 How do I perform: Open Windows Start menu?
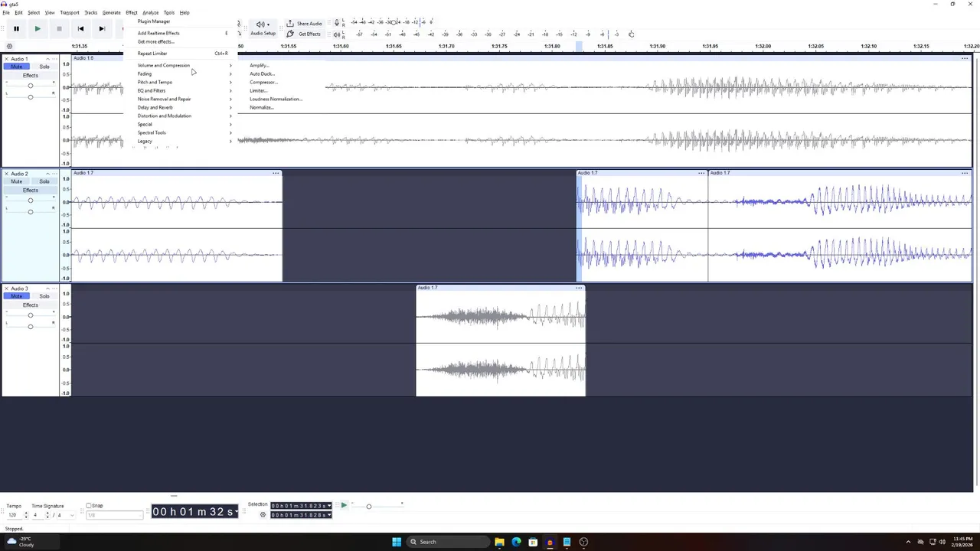click(x=397, y=542)
